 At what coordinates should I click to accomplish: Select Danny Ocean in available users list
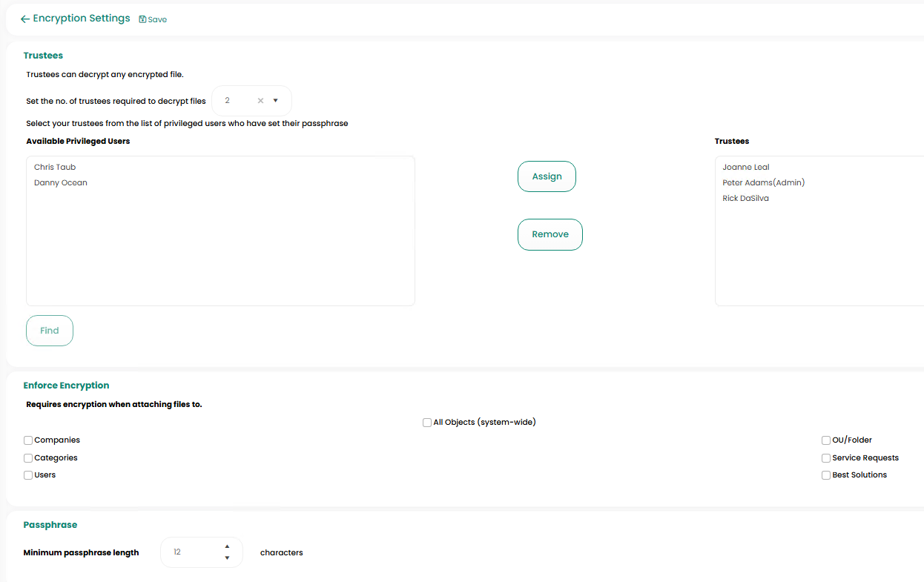point(61,183)
